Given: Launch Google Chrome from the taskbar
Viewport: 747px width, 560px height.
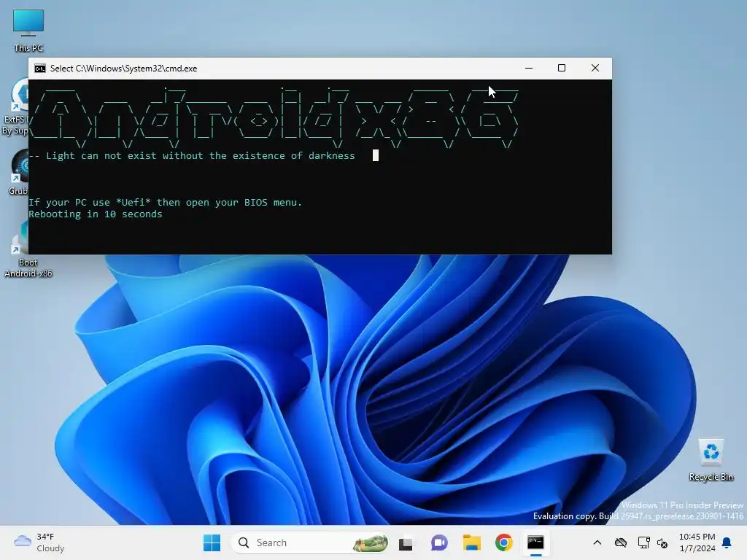Looking at the screenshot, I should [503, 542].
